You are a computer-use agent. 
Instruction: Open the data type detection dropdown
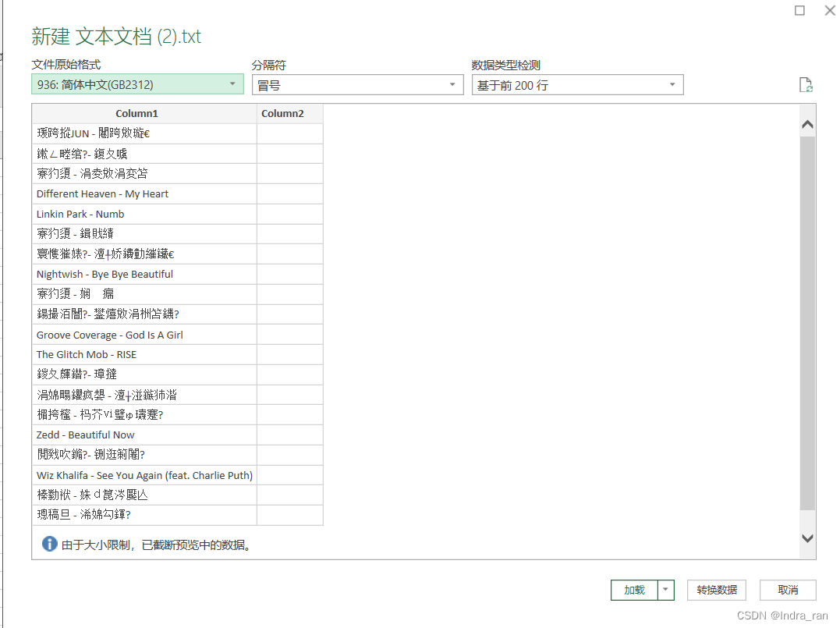coord(577,85)
